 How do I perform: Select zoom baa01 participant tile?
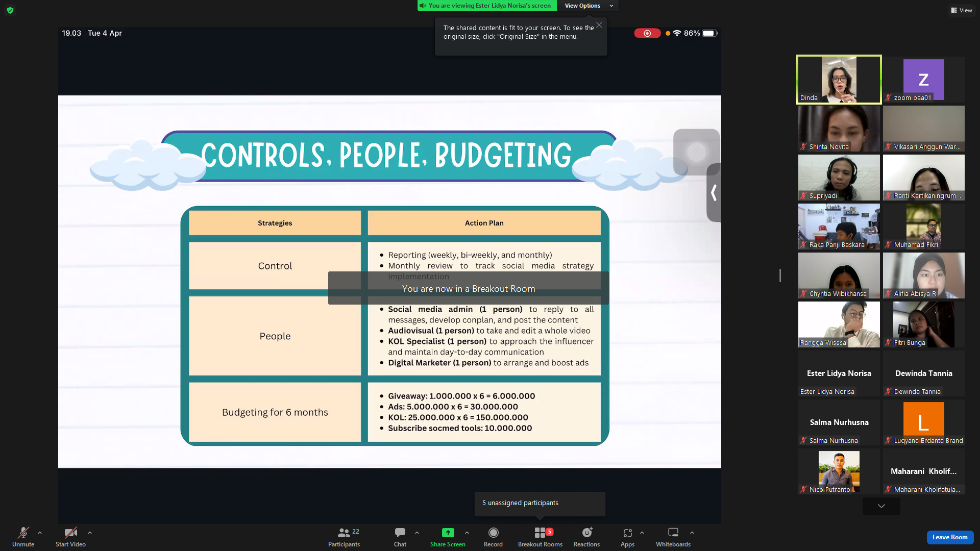924,80
